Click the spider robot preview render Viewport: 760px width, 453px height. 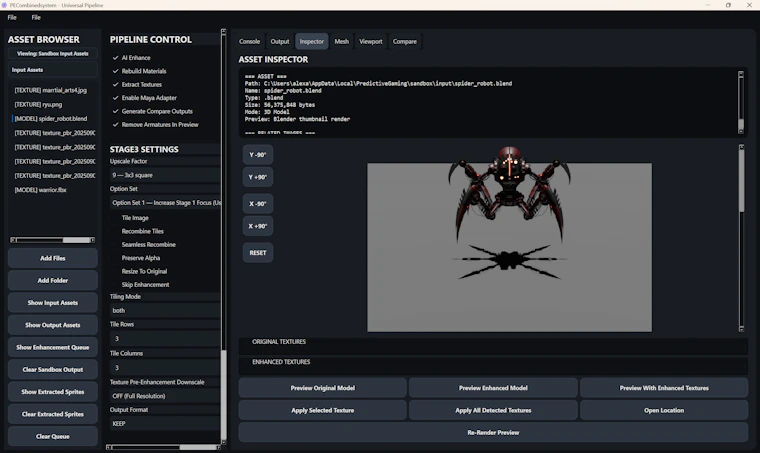pyautogui.click(x=509, y=240)
